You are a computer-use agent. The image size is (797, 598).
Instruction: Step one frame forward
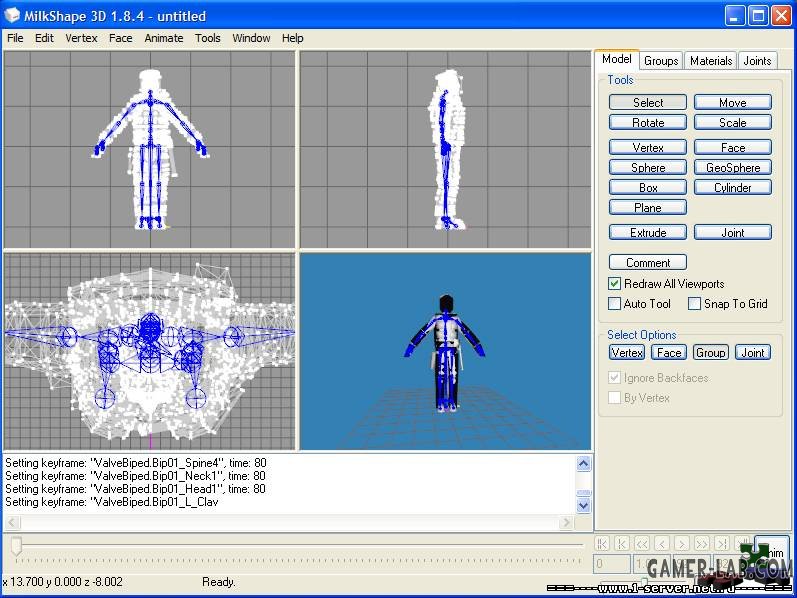682,544
